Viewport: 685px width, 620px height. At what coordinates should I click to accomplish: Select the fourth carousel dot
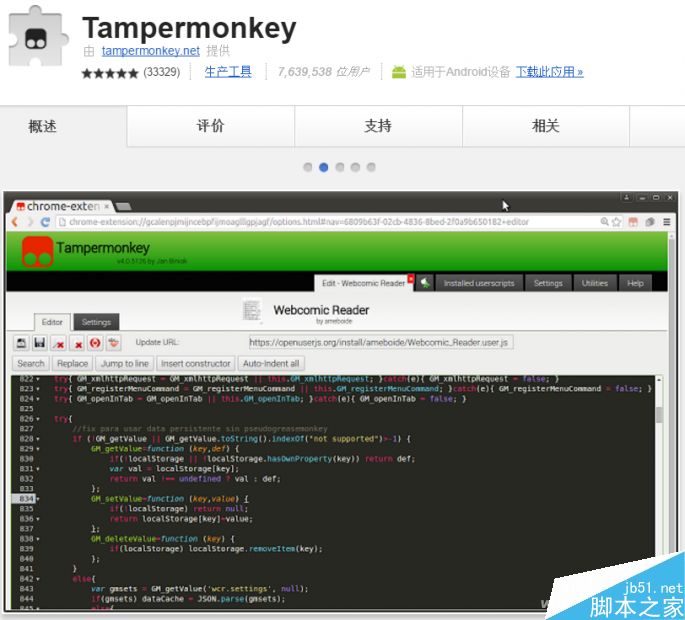click(x=356, y=167)
